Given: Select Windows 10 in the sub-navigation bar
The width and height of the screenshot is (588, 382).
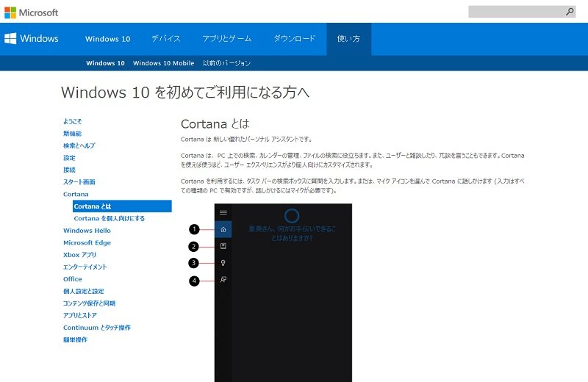Looking at the screenshot, I should [x=105, y=63].
